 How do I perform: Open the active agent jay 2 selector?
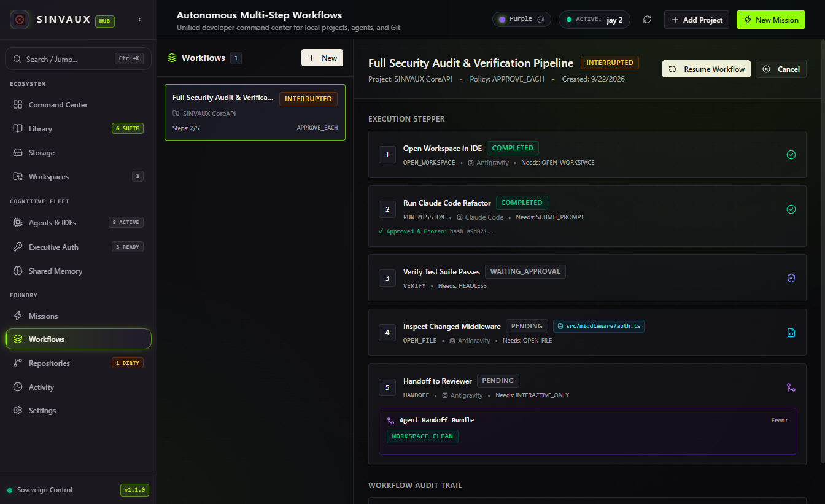coord(594,20)
